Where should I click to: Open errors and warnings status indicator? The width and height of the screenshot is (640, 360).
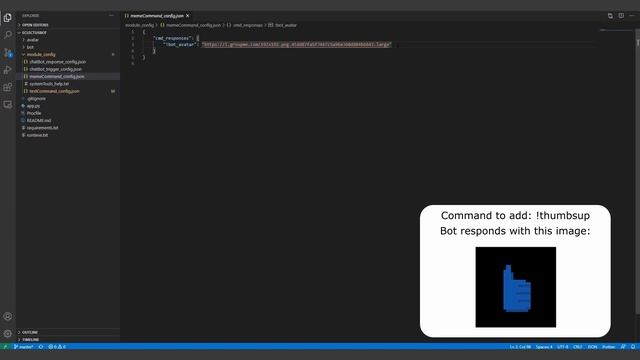click(x=57, y=347)
